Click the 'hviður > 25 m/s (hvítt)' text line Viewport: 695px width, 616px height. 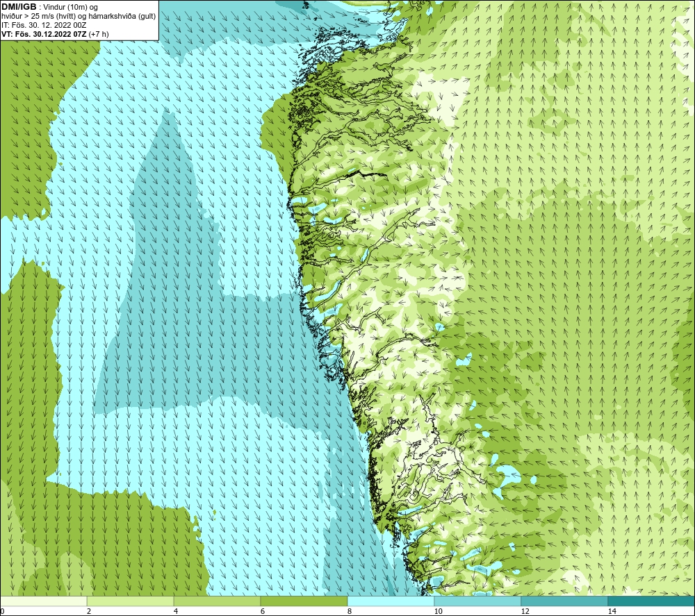pos(79,17)
